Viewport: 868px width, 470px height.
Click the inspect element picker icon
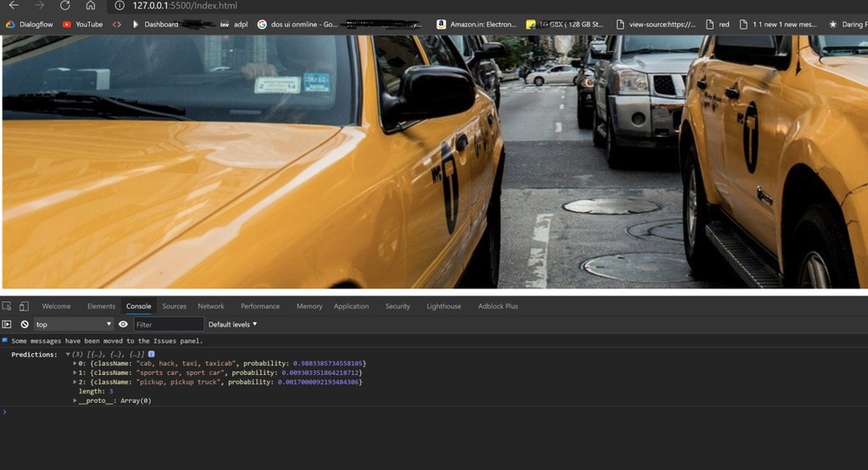(x=7, y=306)
